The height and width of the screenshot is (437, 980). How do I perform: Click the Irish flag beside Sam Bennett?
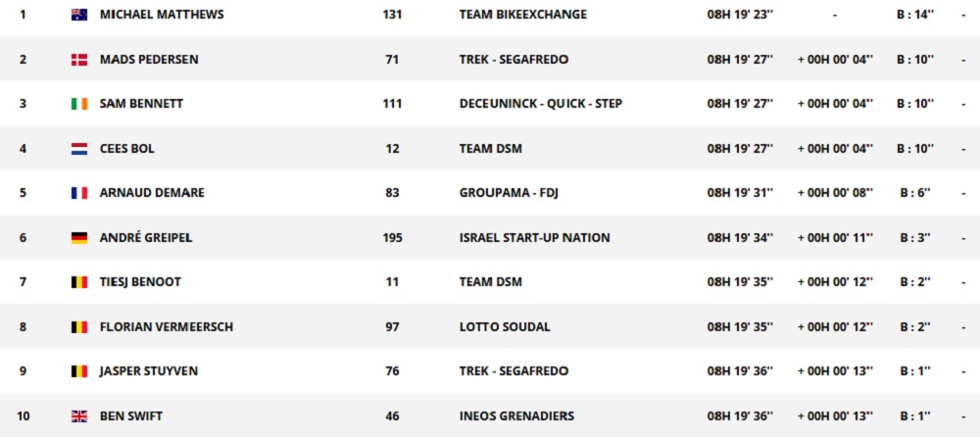79,104
